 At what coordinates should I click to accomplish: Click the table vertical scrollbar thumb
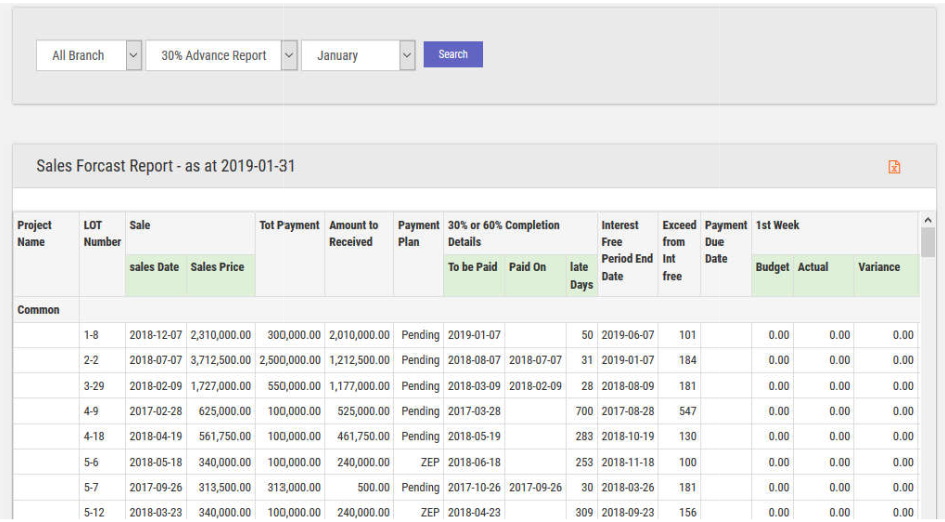(928, 242)
